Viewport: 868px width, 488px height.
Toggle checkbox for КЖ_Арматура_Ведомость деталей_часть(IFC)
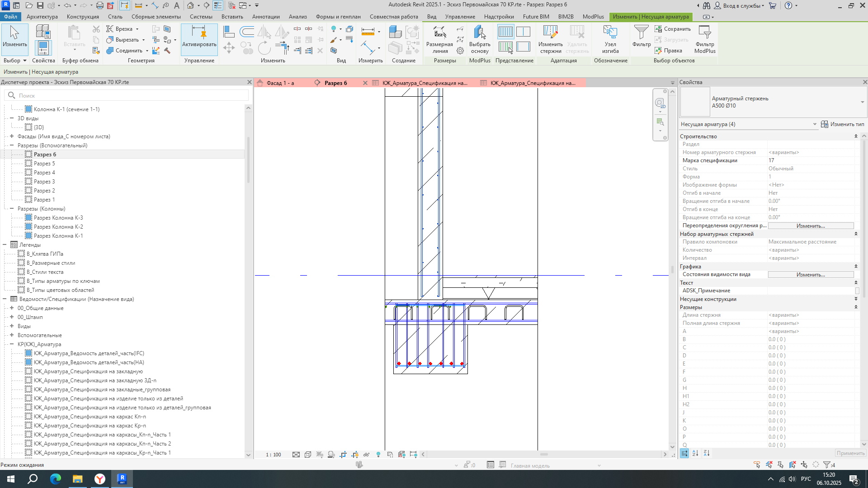coord(28,353)
